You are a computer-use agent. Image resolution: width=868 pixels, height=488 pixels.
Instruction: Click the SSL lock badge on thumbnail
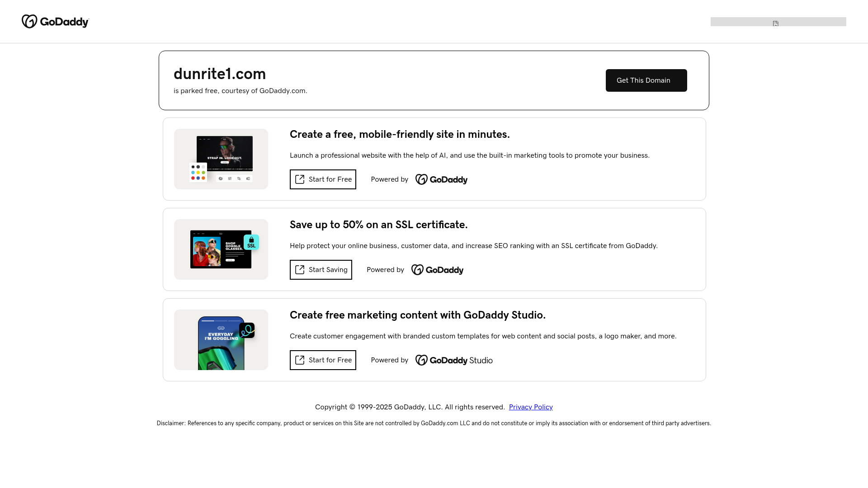pyautogui.click(x=251, y=242)
